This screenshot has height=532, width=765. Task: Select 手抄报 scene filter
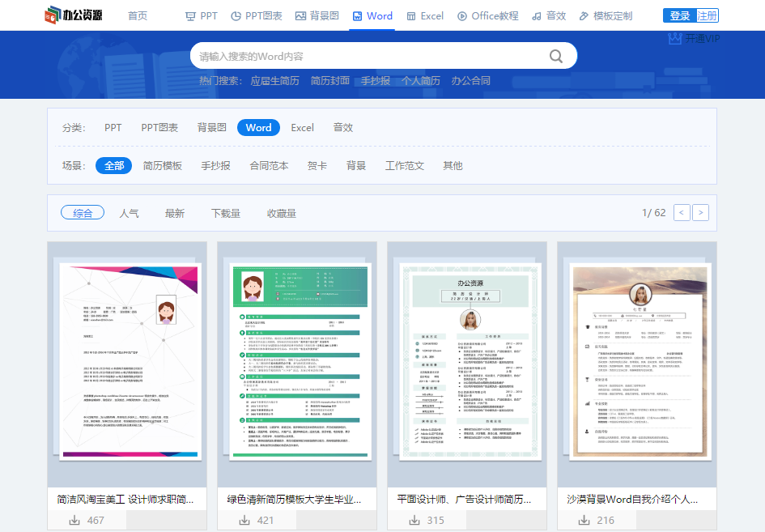(215, 165)
